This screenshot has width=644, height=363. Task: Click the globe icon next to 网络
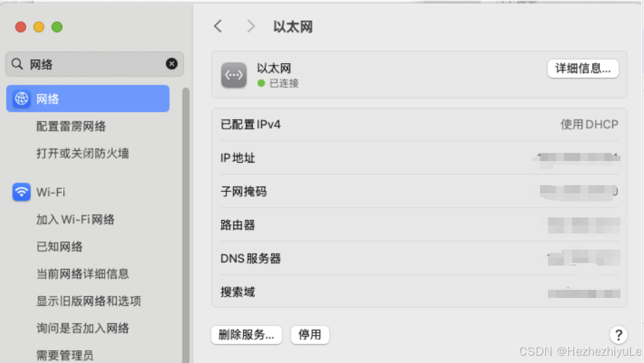21,99
